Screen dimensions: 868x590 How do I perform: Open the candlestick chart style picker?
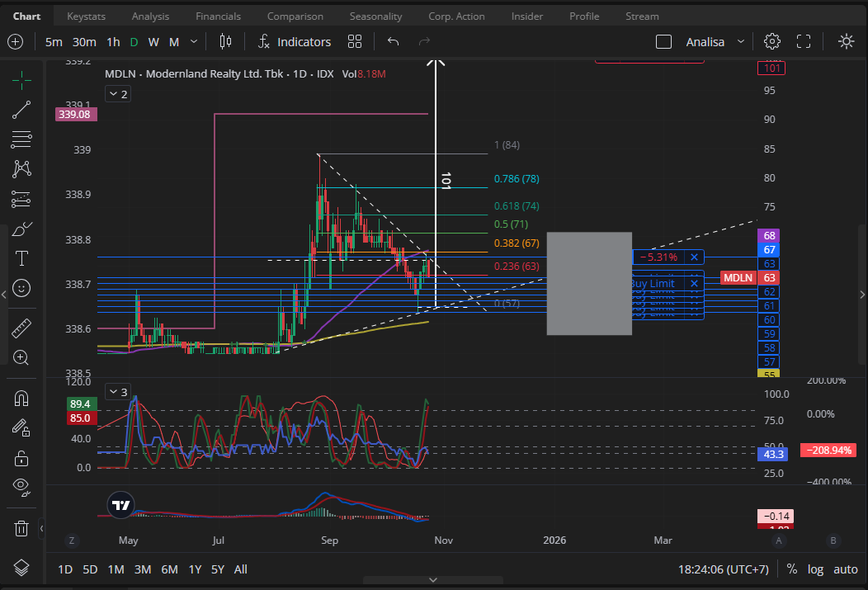coord(226,41)
